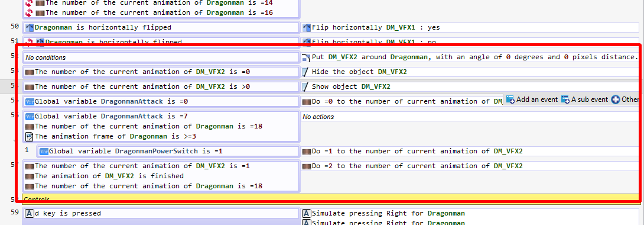Click the A sub event icon
The image size is (644, 225).
point(565,99)
